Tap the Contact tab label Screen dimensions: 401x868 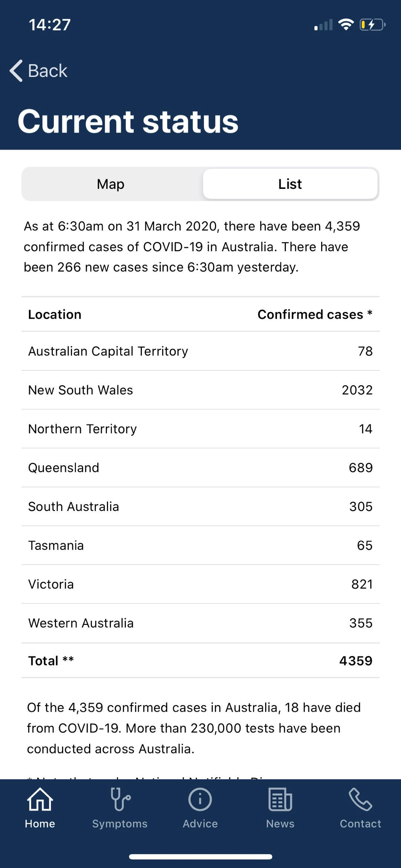(x=360, y=824)
